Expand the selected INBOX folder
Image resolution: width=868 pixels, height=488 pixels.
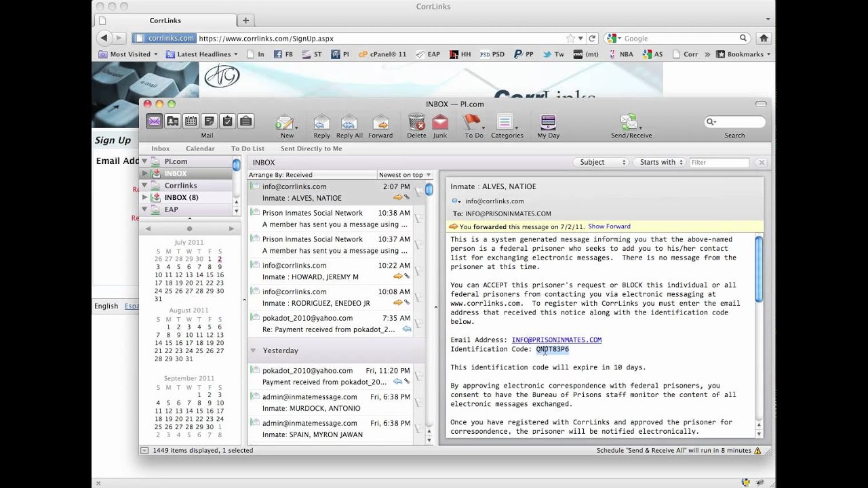pos(144,174)
